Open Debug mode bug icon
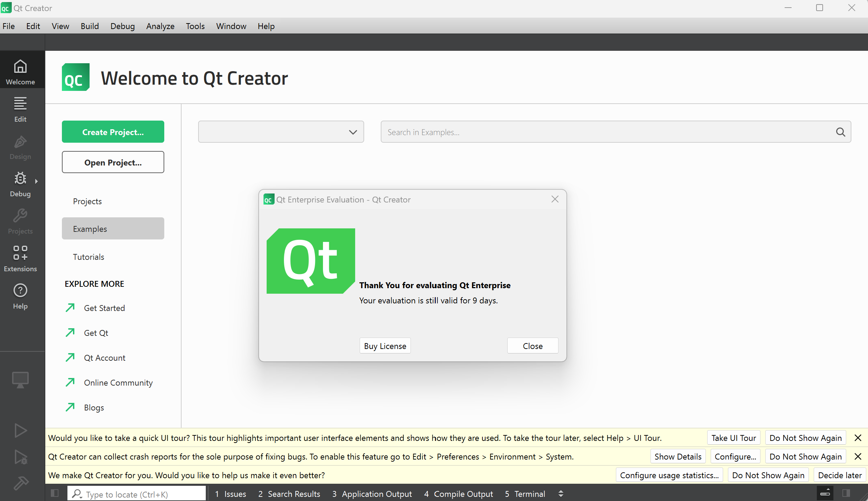The height and width of the screenshot is (501, 868). pos(20,178)
